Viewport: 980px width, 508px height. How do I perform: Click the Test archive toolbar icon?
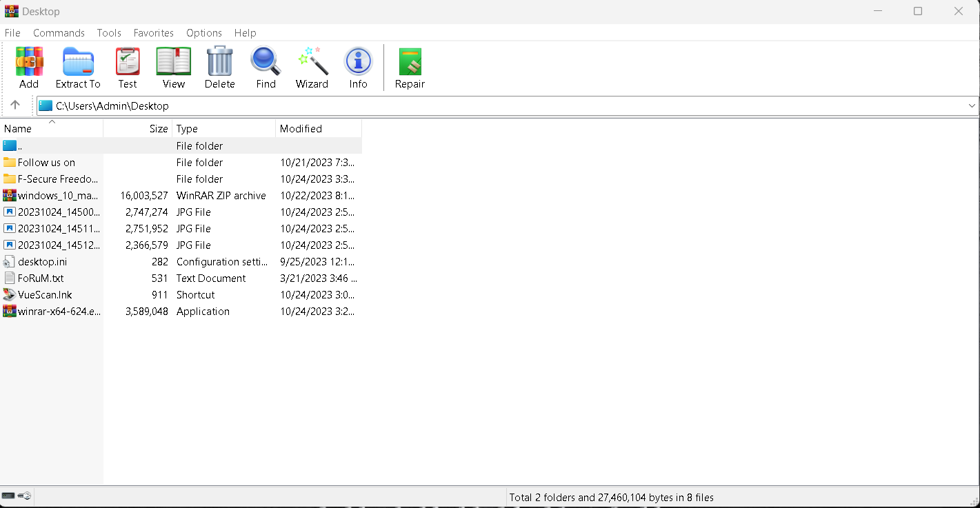(x=128, y=61)
